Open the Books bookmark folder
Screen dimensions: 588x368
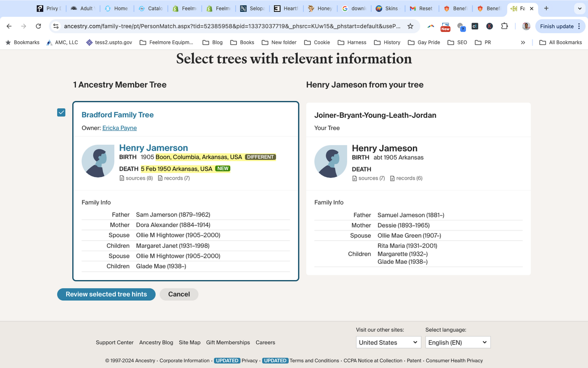[242, 42]
